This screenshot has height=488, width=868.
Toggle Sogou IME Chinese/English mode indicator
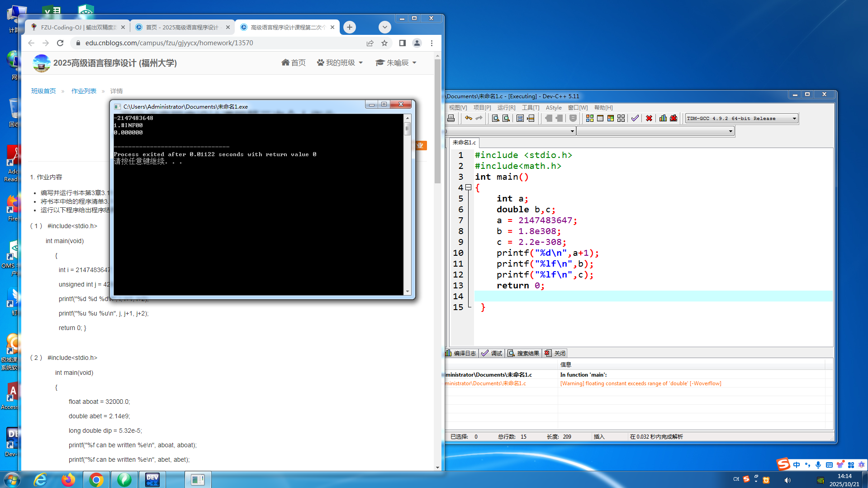click(x=797, y=465)
